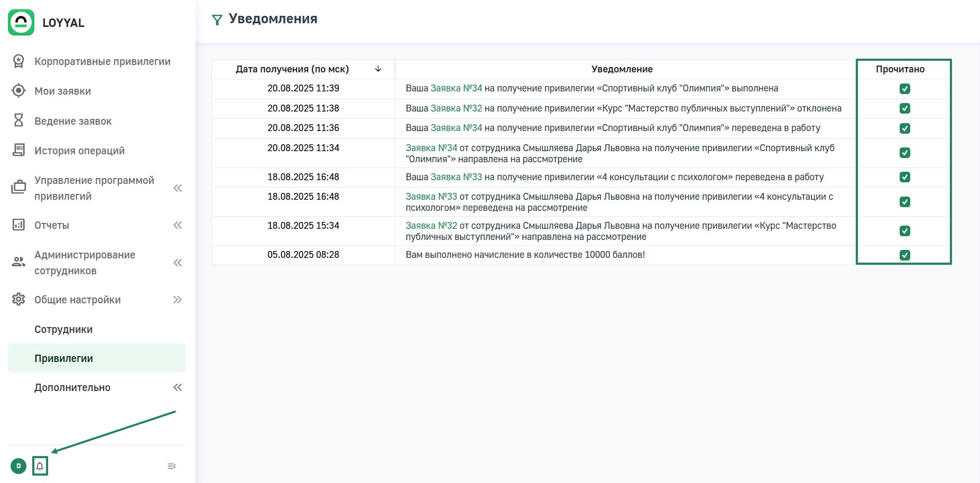Open the user avatar D icon
The image size is (980, 483).
[19, 466]
